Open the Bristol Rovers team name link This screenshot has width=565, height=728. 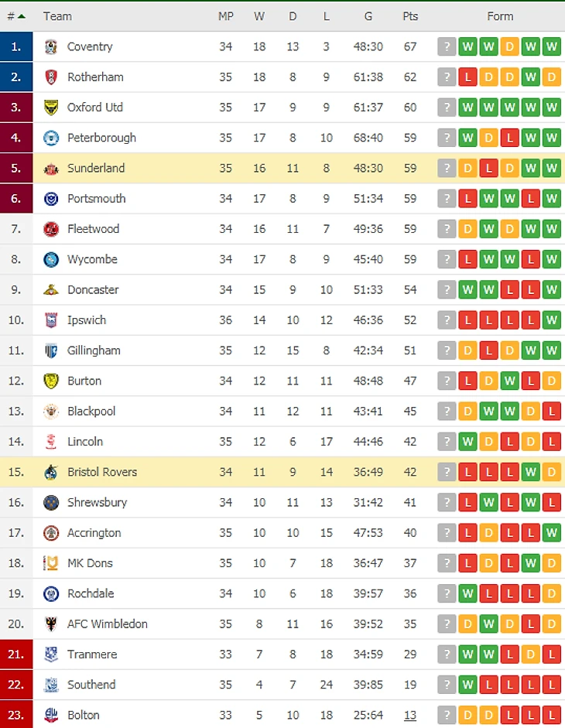point(102,472)
